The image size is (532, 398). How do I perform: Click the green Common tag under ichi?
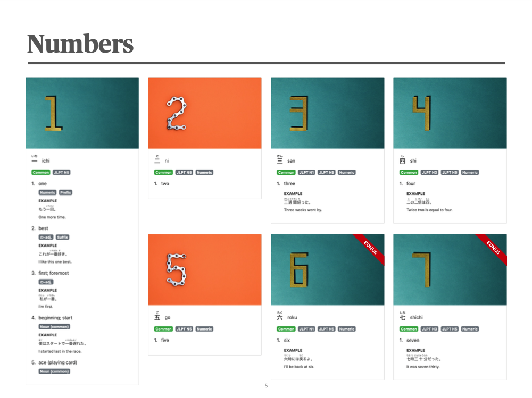click(x=41, y=172)
